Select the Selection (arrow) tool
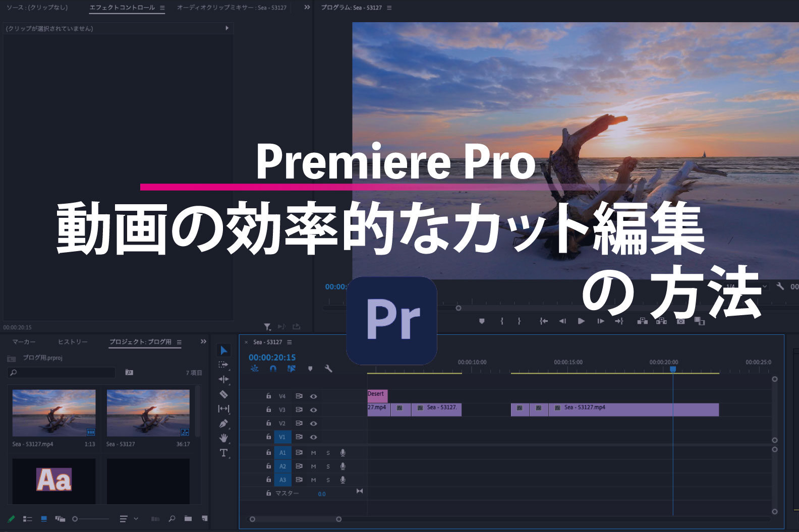 (x=224, y=350)
